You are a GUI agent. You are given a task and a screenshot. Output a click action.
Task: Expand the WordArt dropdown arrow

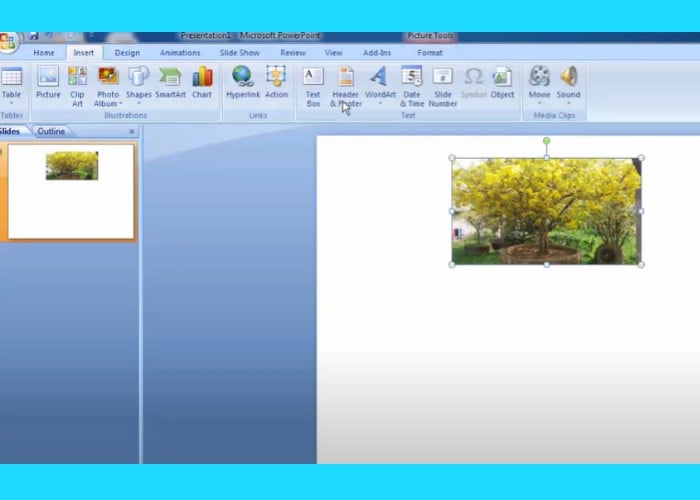click(380, 104)
